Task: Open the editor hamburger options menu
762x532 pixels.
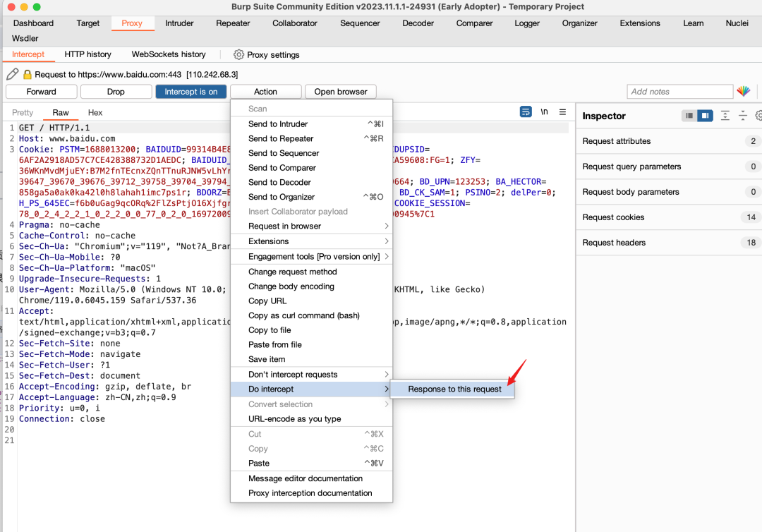Action: [562, 111]
